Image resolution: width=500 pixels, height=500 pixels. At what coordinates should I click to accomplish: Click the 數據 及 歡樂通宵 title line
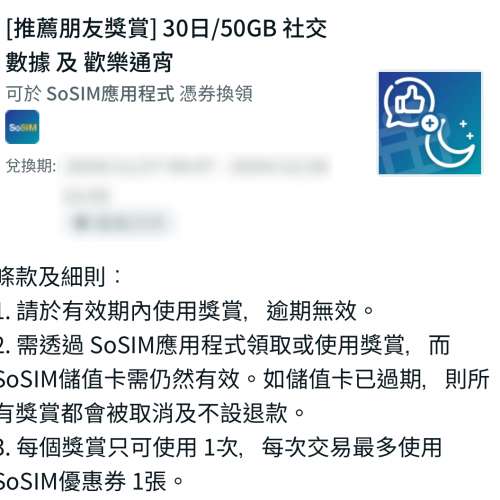coord(89,62)
